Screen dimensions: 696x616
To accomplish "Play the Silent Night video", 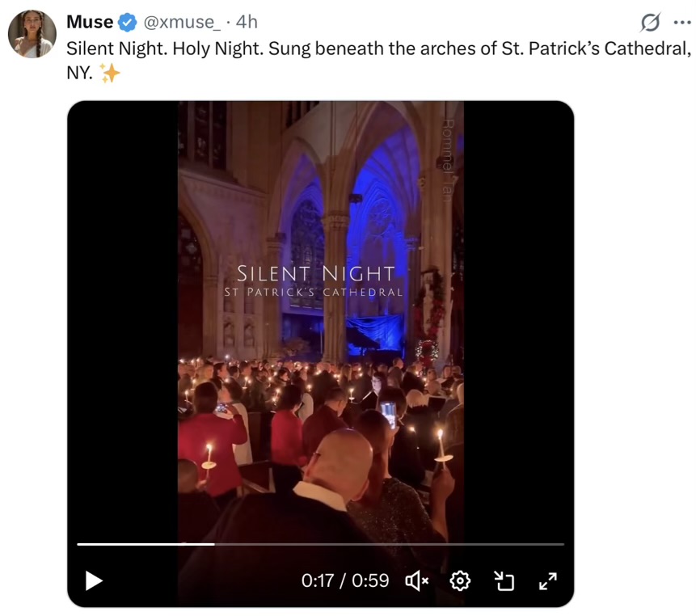I will coord(94,580).
